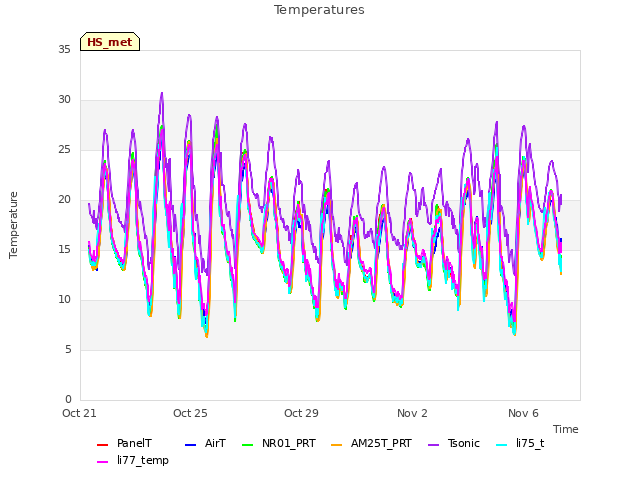Image resolution: width=640 pixels, height=480 pixels.
Task: Click the HS_met label box
Action: pos(110,42)
